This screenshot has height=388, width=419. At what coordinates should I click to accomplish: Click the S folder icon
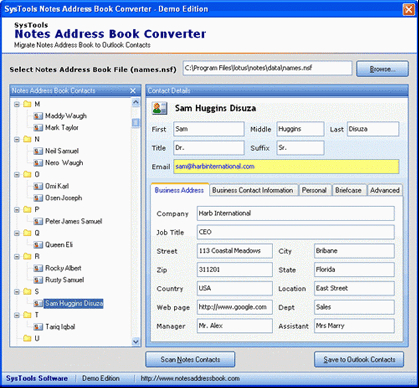(x=27, y=292)
